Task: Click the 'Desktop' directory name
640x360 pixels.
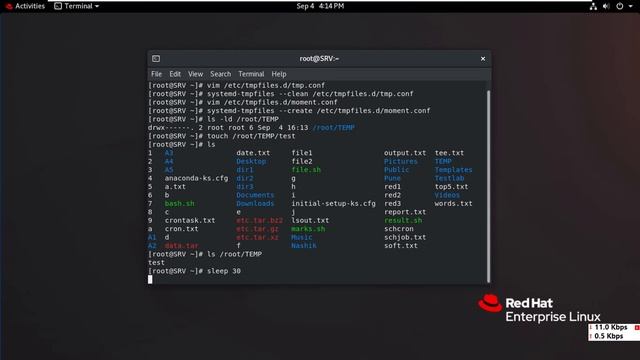Action: (x=251, y=162)
